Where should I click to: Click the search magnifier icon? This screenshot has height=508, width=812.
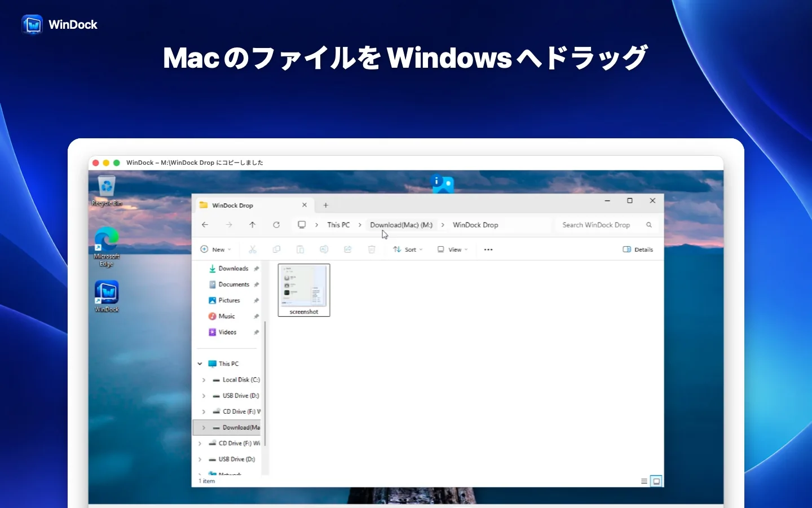click(x=649, y=225)
